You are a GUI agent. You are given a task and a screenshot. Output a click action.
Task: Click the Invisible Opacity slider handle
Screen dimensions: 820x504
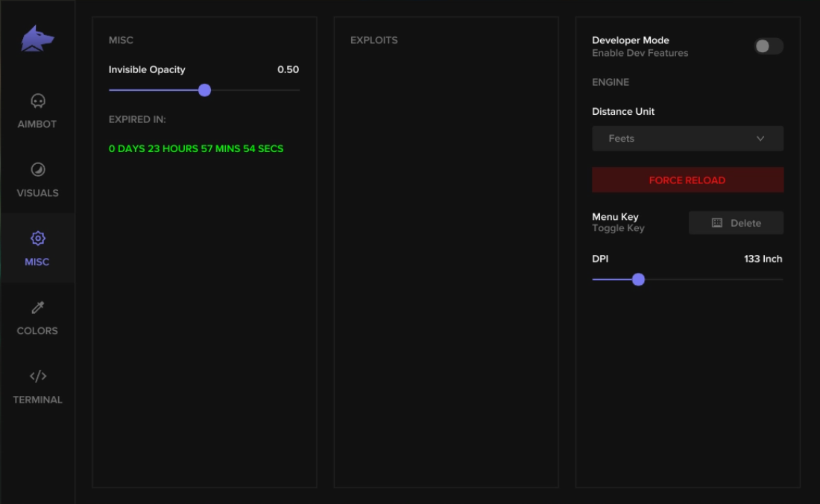click(x=204, y=90)
